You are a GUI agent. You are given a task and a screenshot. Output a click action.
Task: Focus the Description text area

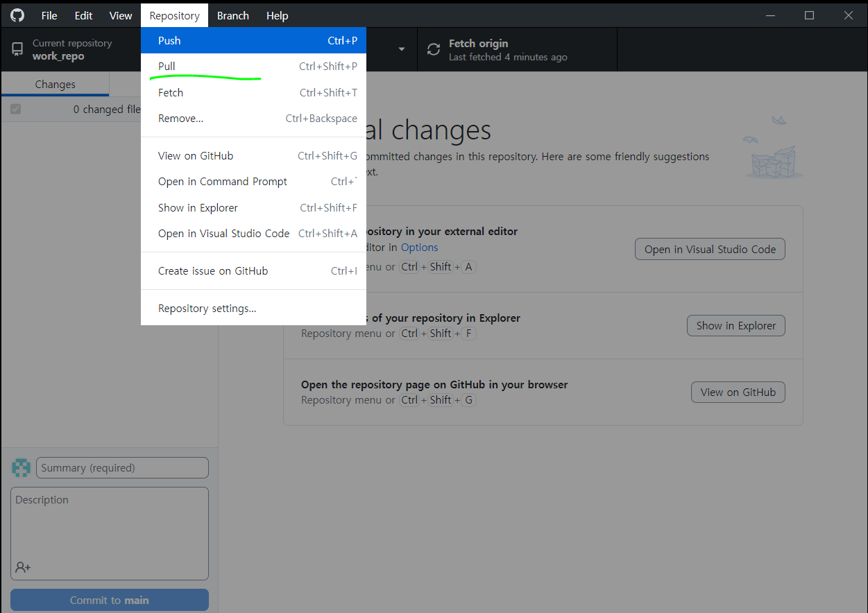point(110,533)
